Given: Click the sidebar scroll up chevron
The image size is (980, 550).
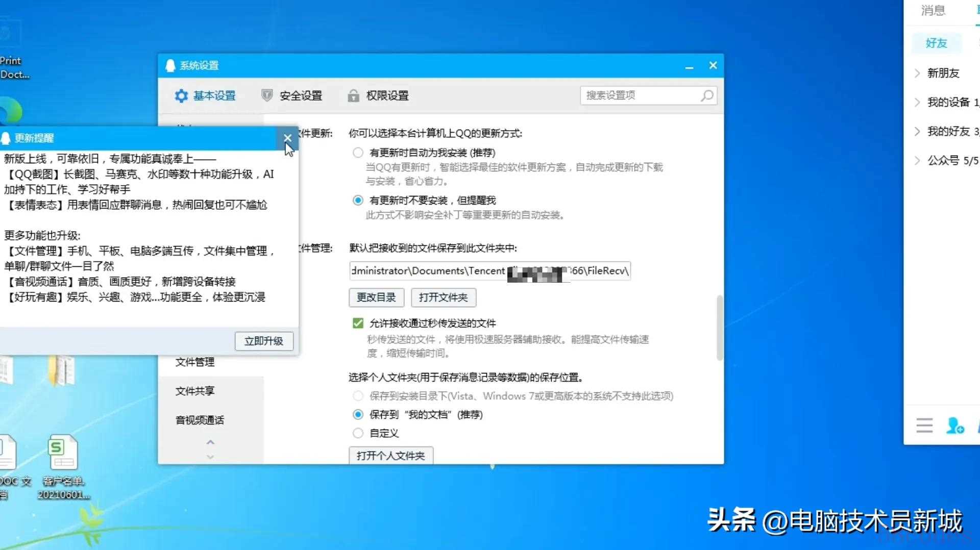Looking at the screenshot, I should pyautogui.click(x=210, y=442).
